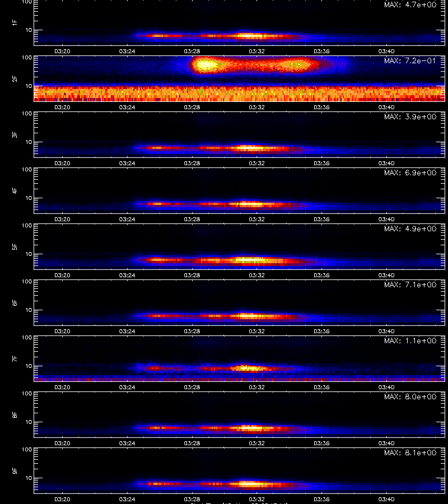
Task: Click the 7F spectrogram panel
Action: (x=240, y=359)
